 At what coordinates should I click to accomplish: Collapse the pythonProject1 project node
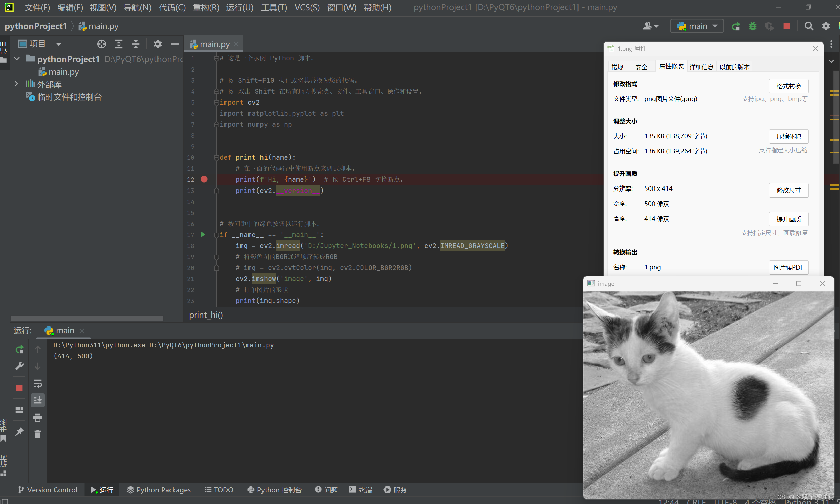click(x=17, y=59)
